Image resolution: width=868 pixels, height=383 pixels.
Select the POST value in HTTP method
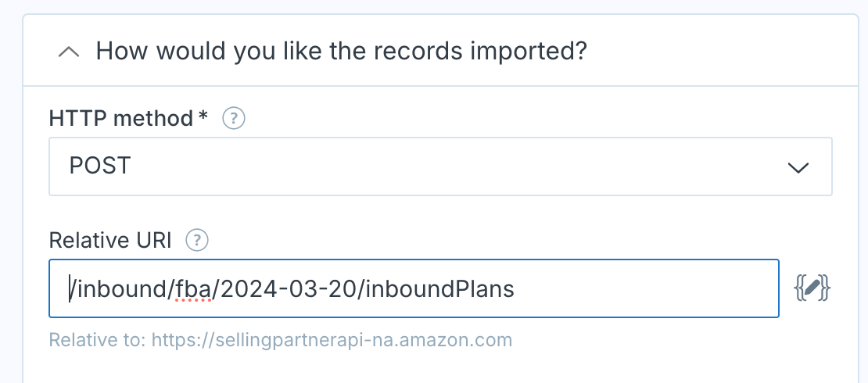(x=99, y=166)
